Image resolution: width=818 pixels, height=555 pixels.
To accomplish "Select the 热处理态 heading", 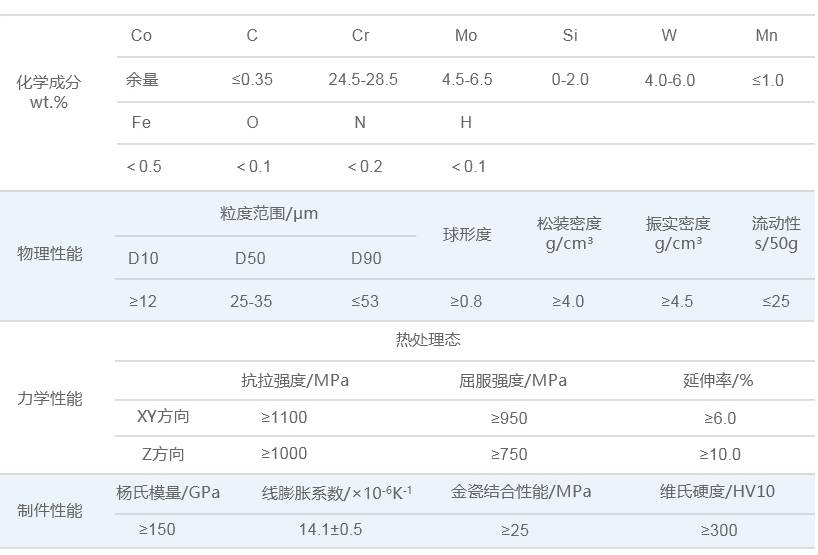I will 428,341.
